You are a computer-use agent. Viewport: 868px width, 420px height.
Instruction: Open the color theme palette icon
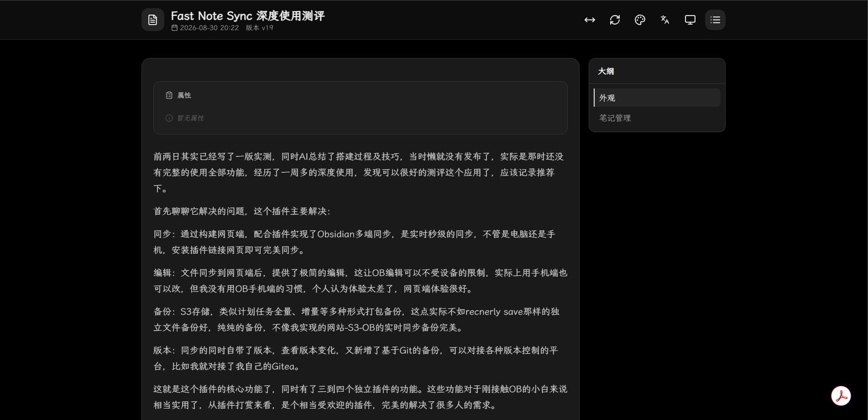coord(640,20)
